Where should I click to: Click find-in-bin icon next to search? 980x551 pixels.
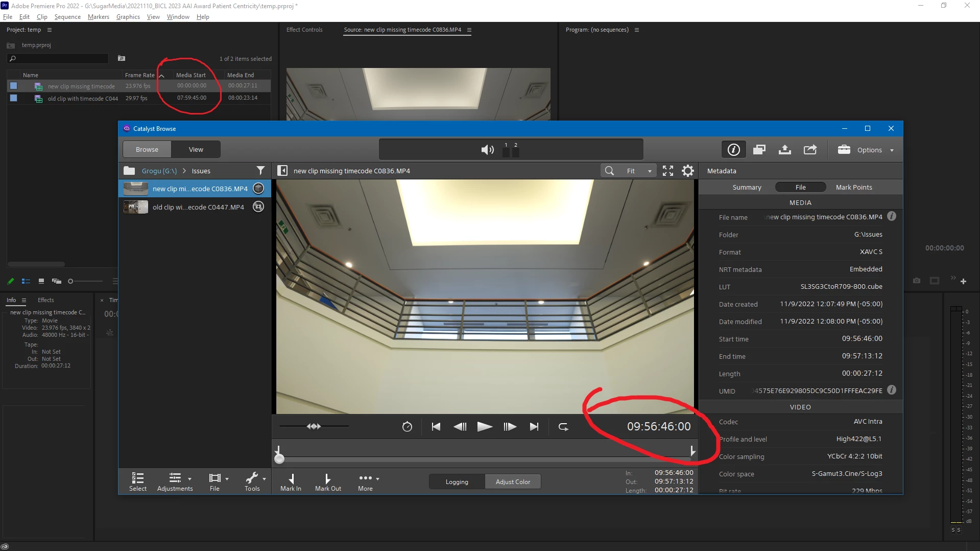pyautogui.click(x=122, y=58)
